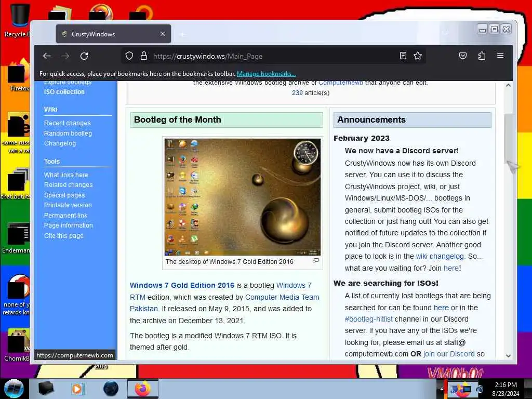
Task: Open Permanent link in Tools
Action: click(65, 216)
